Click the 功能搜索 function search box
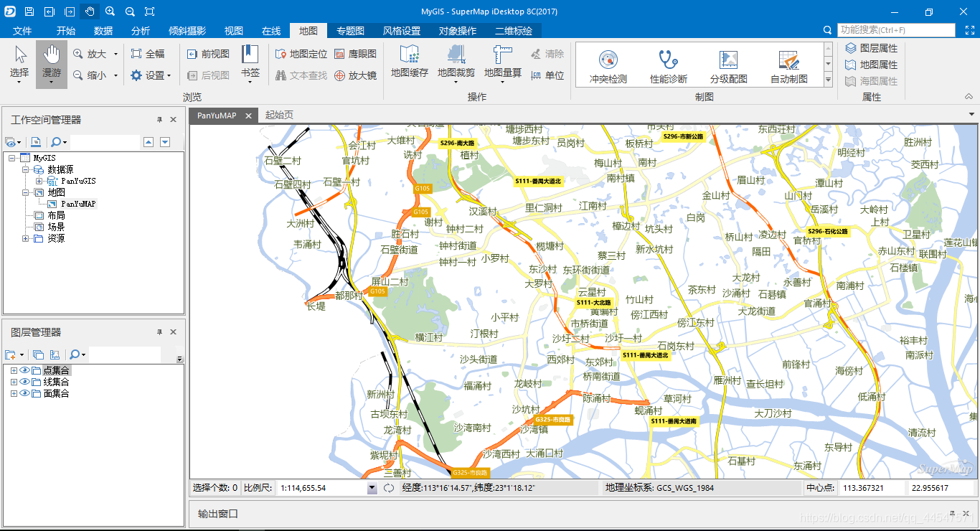The width and height of the screenshot is (980, 531). click(x=896, y=30)
